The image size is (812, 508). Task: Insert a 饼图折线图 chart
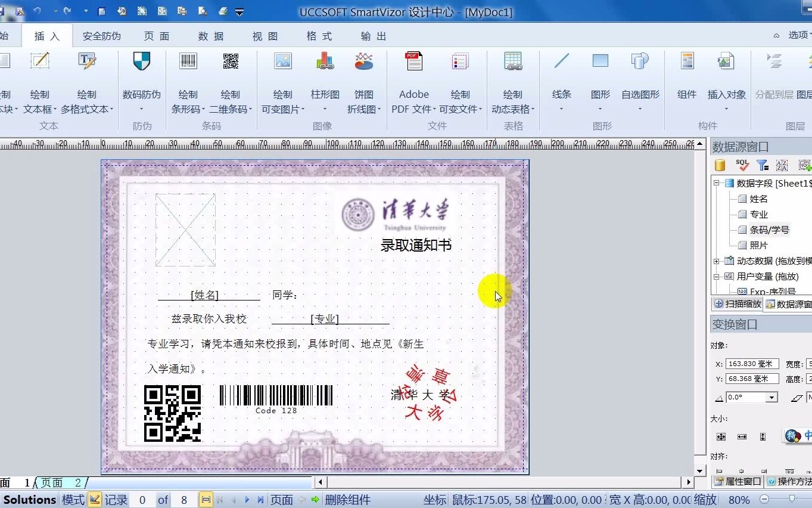tap(364, 61)
